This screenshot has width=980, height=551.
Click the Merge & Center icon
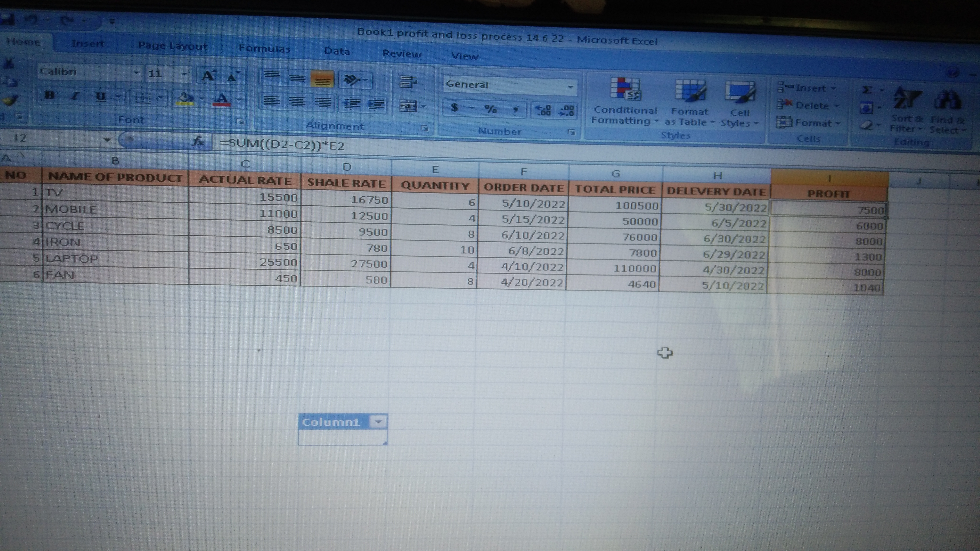[408, 106]
